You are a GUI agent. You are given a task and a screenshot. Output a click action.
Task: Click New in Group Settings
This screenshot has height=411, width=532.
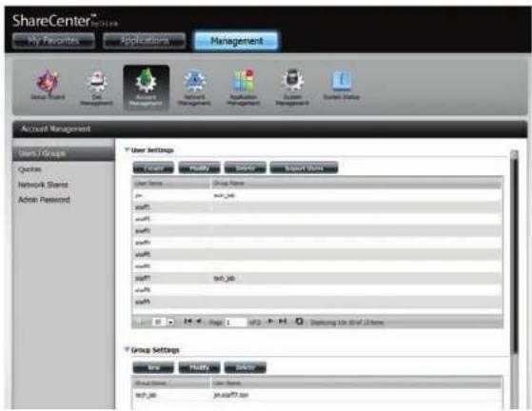(153, 367)
